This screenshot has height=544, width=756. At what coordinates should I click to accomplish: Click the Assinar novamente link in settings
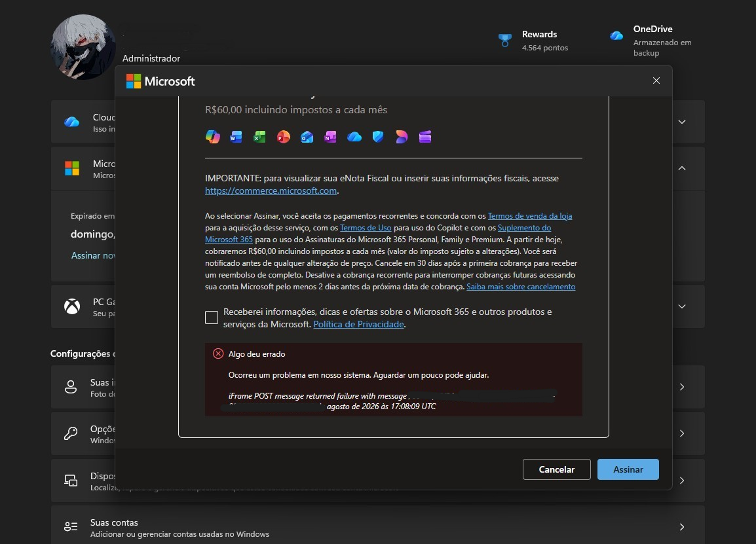93,255
